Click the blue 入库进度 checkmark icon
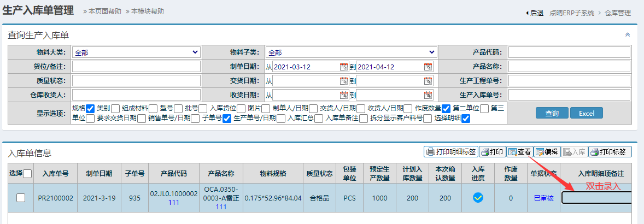The height and width of the screenshot is (224, 644). (x=478, y=198)
